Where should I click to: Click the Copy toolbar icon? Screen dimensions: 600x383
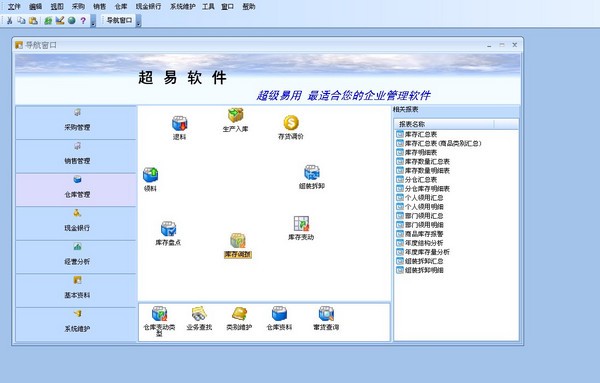pyautogui.click(x=21, y=20)
